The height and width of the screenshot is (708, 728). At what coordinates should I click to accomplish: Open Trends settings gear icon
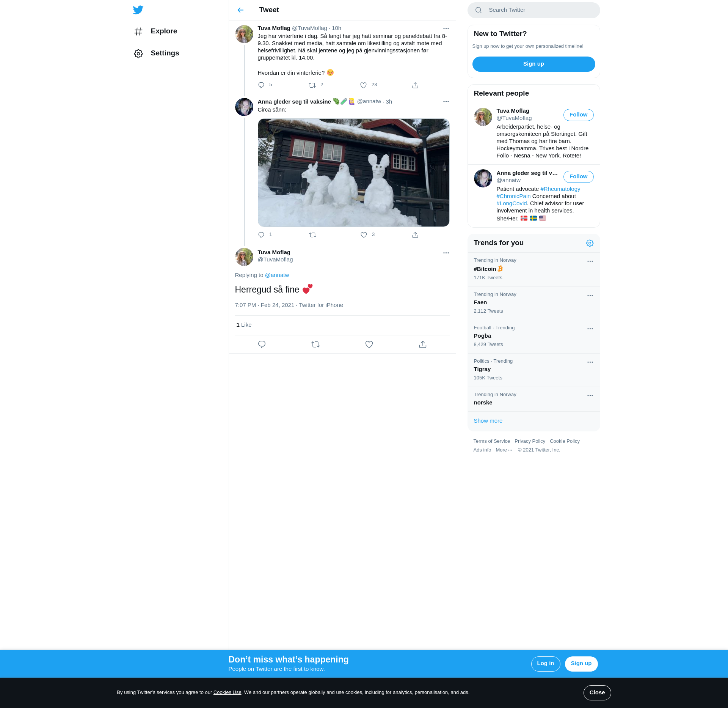point(590,243)
